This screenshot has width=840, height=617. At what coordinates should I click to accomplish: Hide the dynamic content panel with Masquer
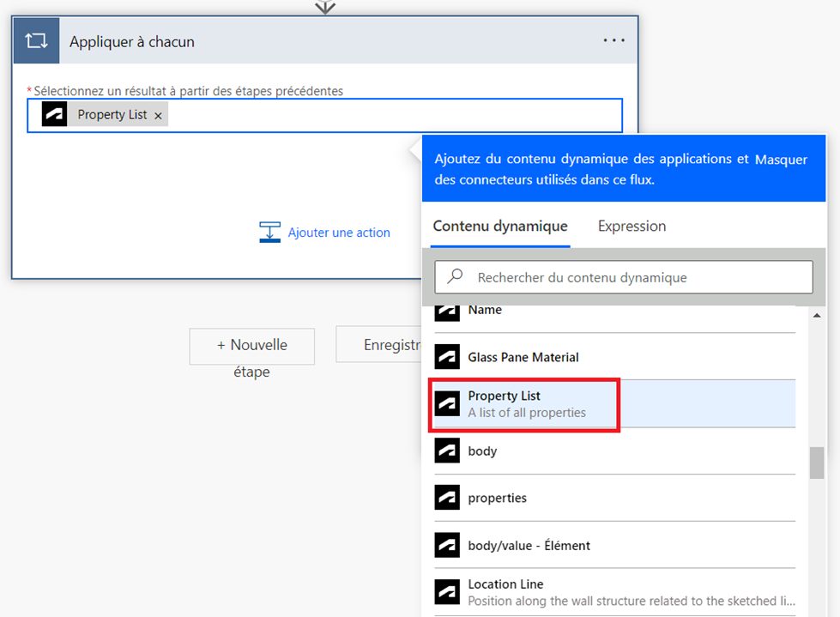(781, 160)
